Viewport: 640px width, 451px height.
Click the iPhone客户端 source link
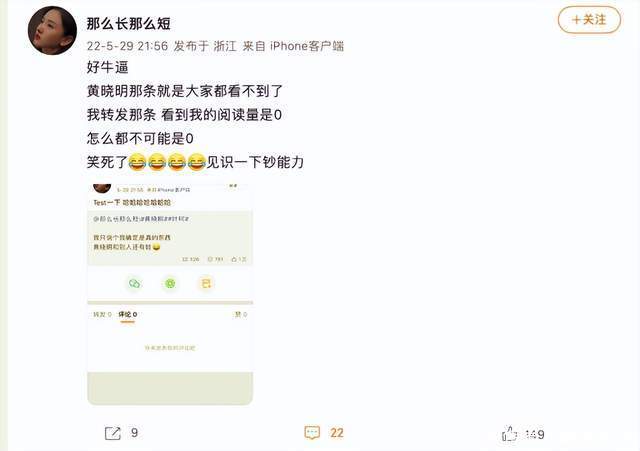click(307, 46)
